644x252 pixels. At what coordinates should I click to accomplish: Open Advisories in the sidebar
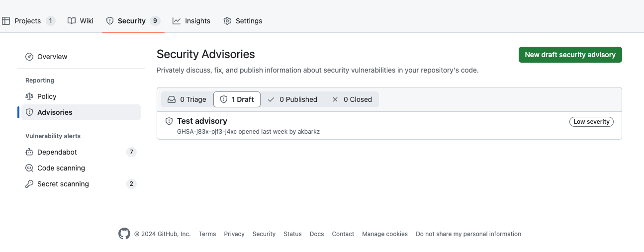pos(81,112)
